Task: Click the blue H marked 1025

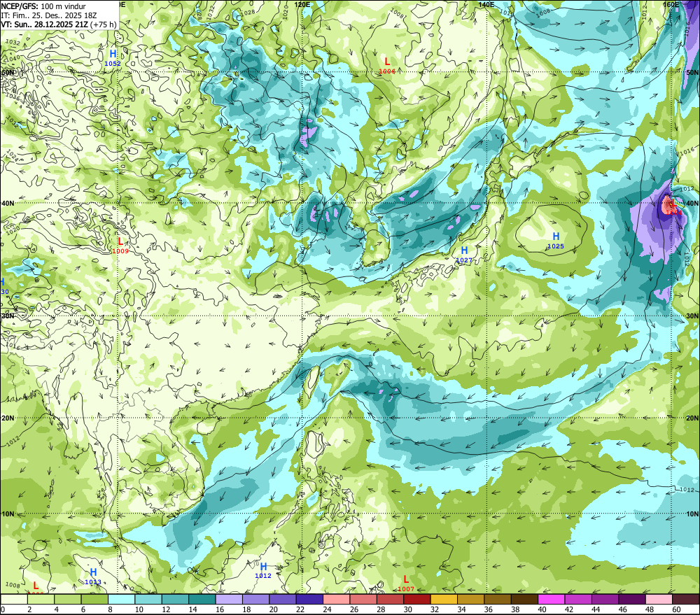Action: click(x=556, y=236)
